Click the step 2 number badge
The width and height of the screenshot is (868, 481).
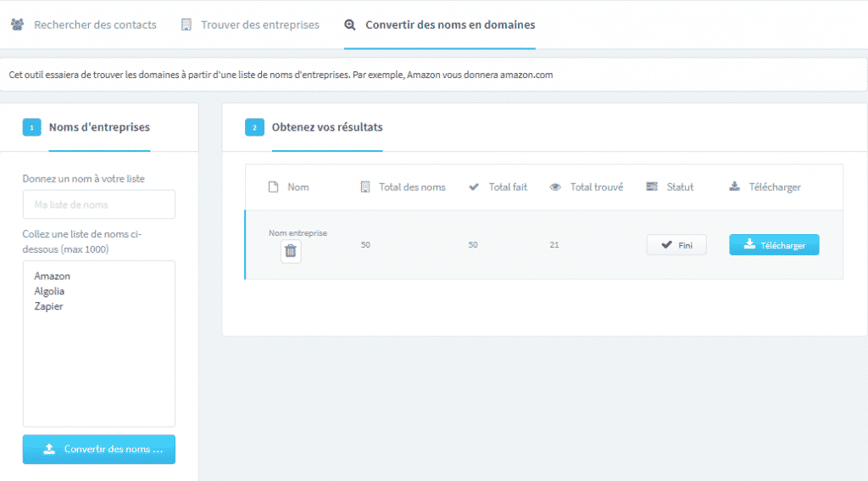[254, 127]
